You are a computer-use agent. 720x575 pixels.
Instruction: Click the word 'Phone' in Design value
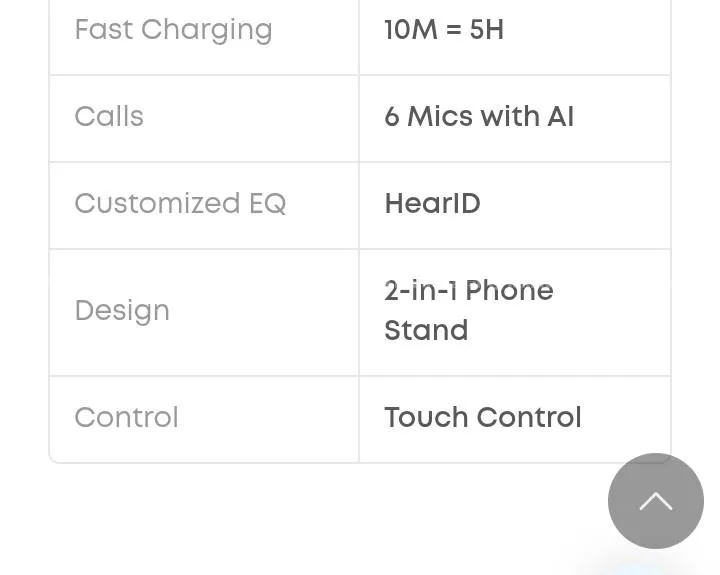(x=509, y=291)
